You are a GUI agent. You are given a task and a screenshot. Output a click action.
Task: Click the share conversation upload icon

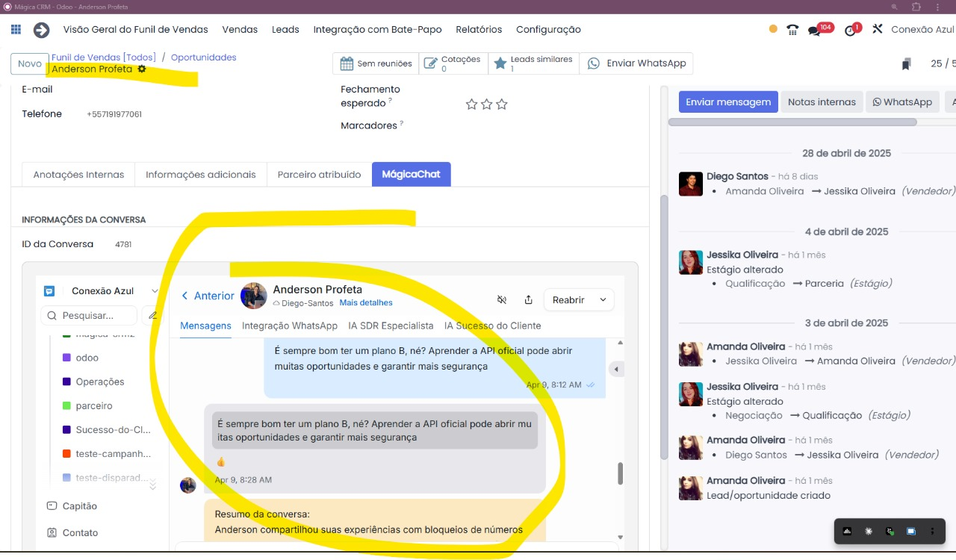[x=528, y=299]
